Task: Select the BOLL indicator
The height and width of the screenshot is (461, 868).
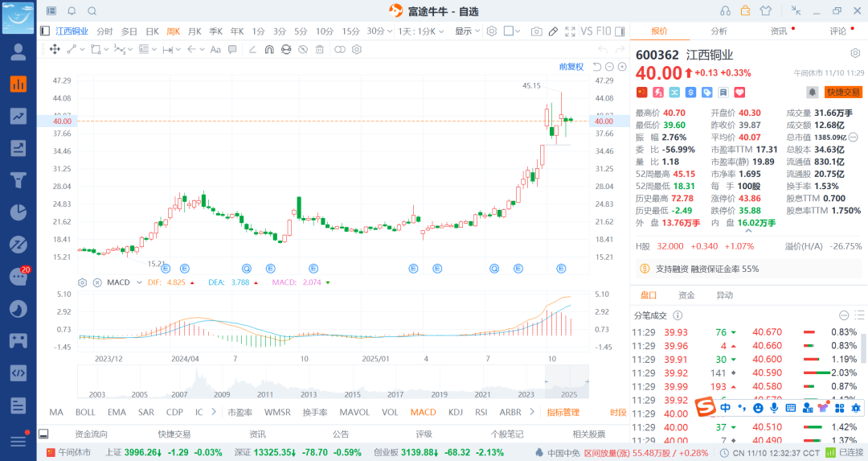Action: [85, 412]
